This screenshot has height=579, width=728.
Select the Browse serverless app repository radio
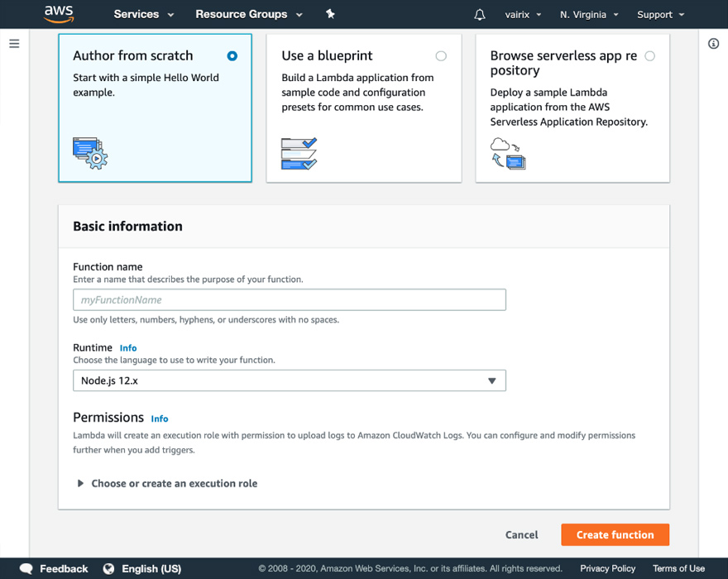point(650,56)
